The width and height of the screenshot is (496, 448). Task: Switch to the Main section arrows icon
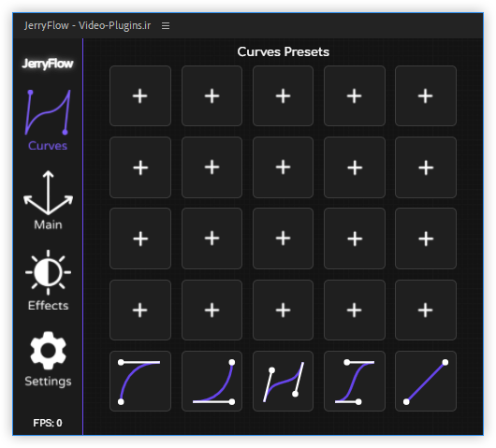(48, 200)
